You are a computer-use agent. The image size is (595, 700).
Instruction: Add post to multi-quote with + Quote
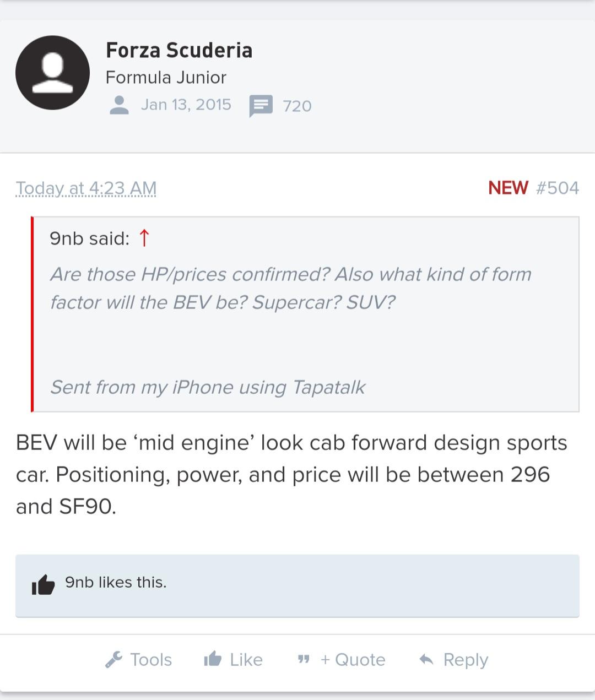coord(341,659)
